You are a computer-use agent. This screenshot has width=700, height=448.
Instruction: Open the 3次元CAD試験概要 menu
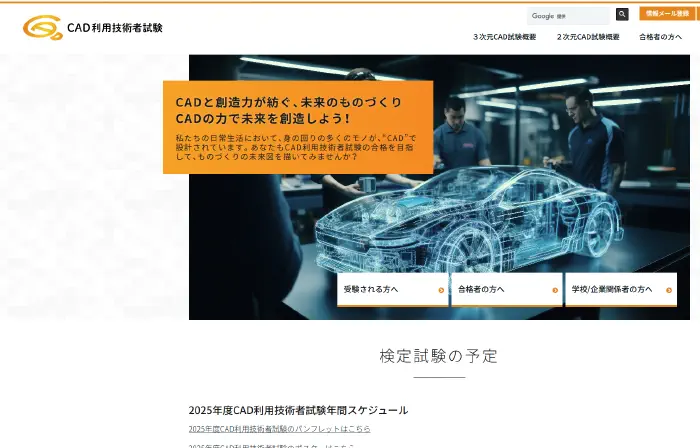click(x=504, y=37)
